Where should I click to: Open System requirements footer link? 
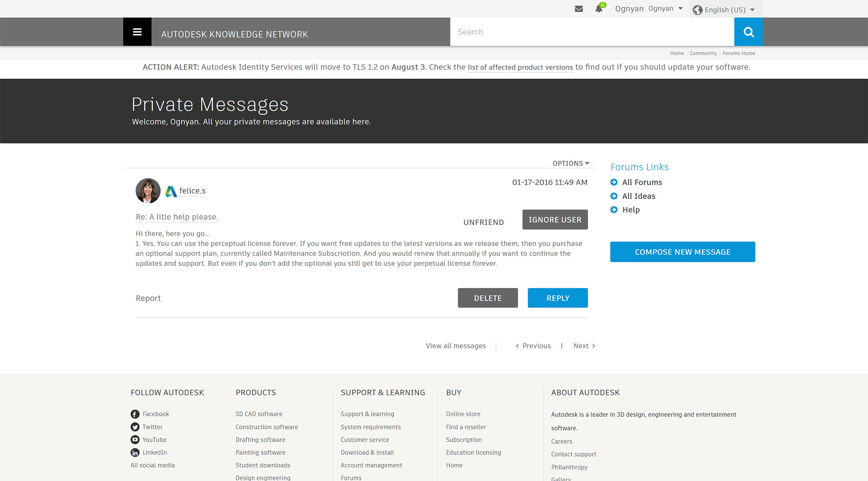click(371, 427)
